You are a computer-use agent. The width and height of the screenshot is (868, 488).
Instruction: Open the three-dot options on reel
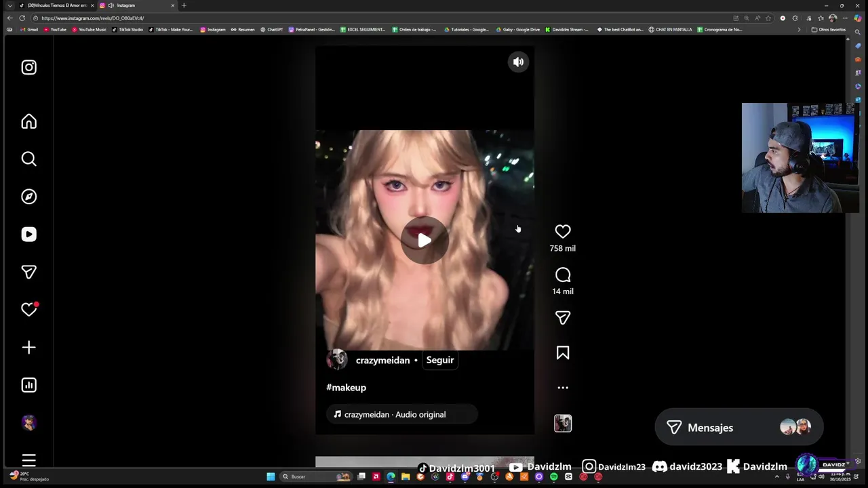563,388
